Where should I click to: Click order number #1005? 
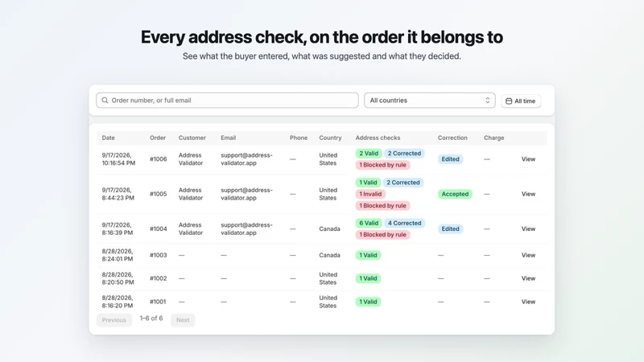[158, 194]
